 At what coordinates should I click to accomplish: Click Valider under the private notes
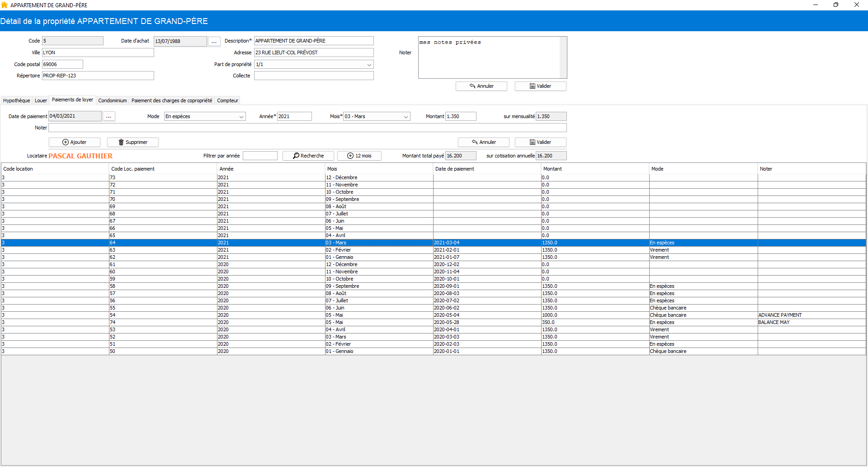[541, 86]
